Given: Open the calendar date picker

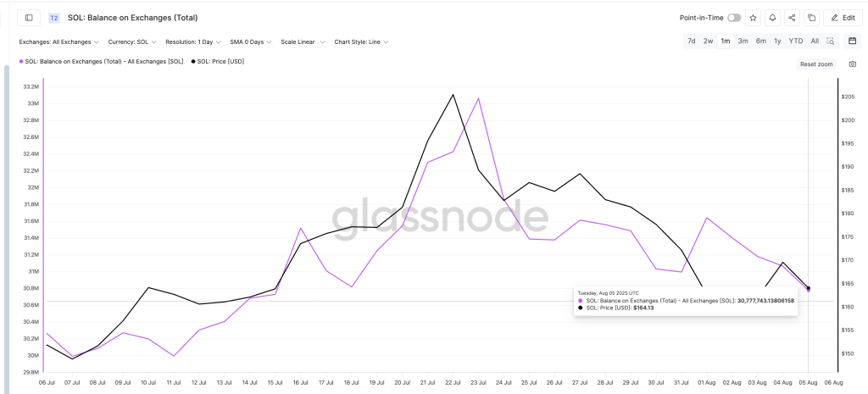Looking at the screenshot, I should (852, 41).
